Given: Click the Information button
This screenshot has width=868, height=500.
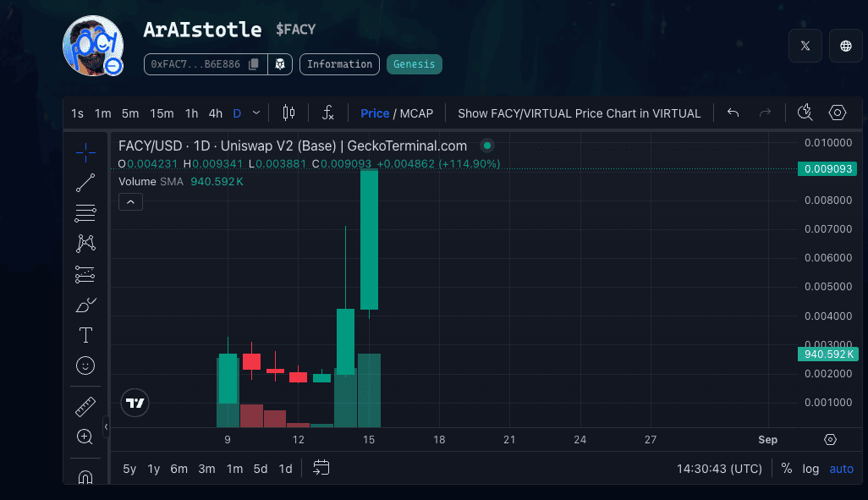Looking at the screenshot, I should point(339,64).
